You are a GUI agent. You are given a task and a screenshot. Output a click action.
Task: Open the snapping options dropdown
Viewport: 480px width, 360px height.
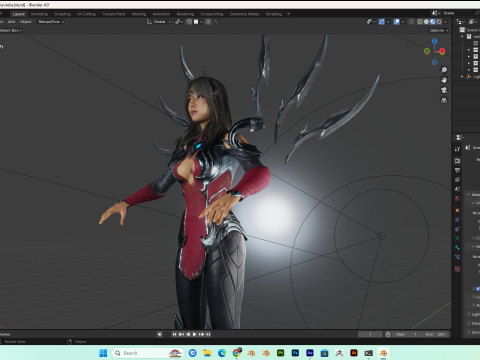click(198, 22)
